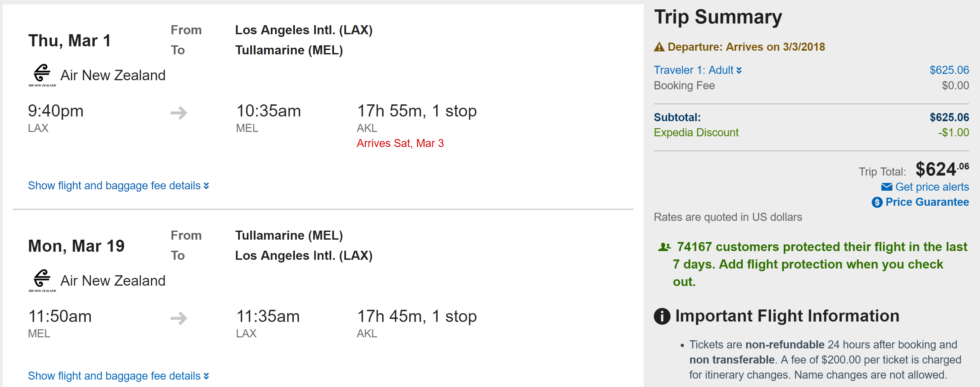Expand outbound flight and baggage fee details
The width and height of the screenshot is (980, 387).
pyautogui.click(x=114, y=186)
